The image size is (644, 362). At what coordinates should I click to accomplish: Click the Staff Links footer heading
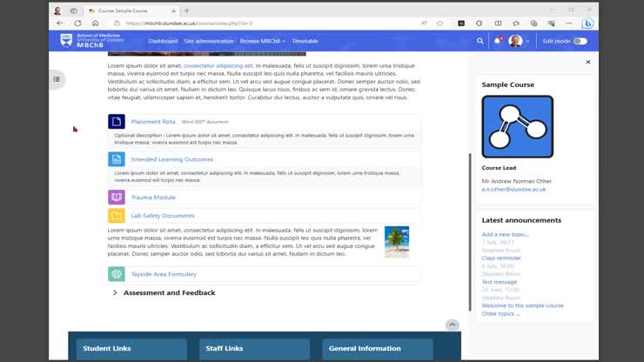[225, 348]
